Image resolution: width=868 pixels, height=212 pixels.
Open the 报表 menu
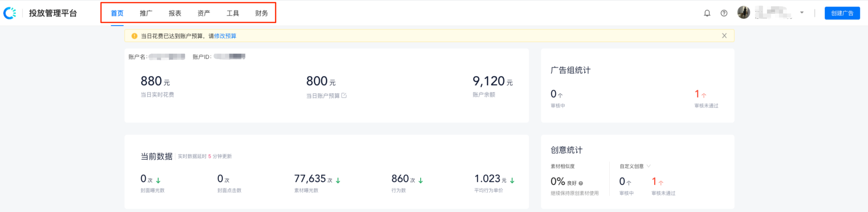175,13
